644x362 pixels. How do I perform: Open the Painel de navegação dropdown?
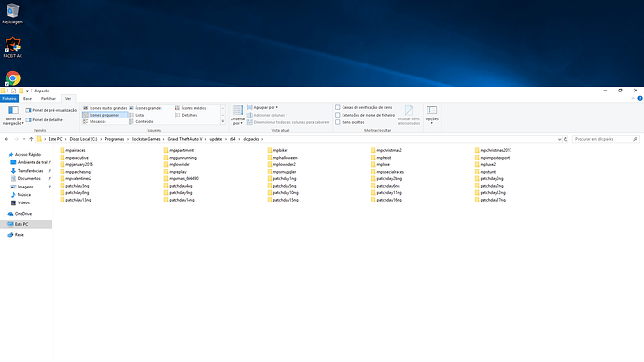pos(13,116)
